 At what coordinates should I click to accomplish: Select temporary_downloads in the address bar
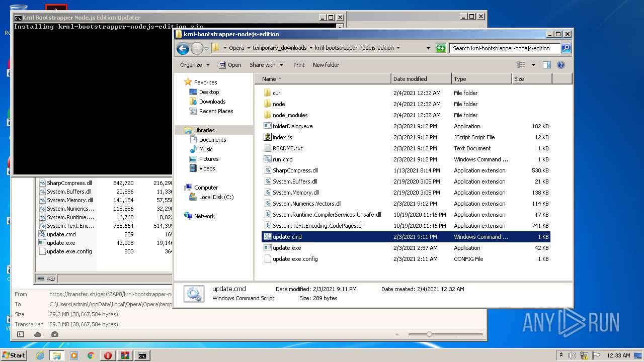(x=279, y=48)
